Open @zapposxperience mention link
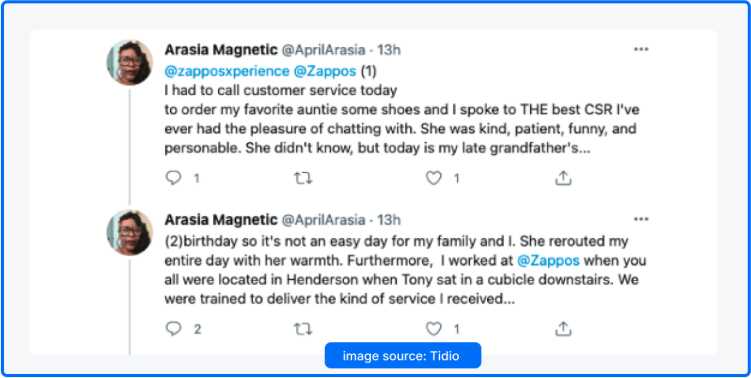 (227, 71)
